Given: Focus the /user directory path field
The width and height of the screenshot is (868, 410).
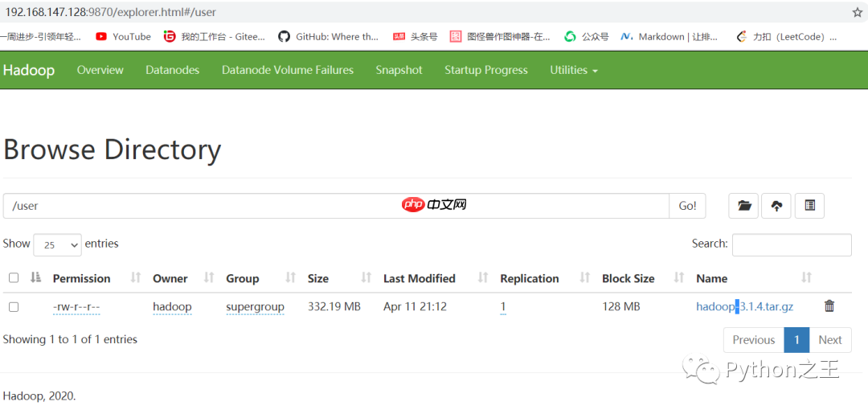Looking at the screenshot, I should pyautogui.click(x=336, y=206).
